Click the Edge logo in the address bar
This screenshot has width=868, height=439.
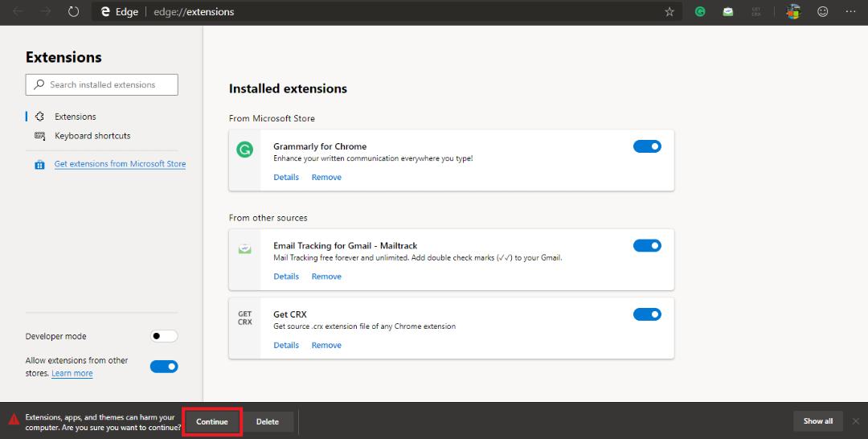click(106, 11)
